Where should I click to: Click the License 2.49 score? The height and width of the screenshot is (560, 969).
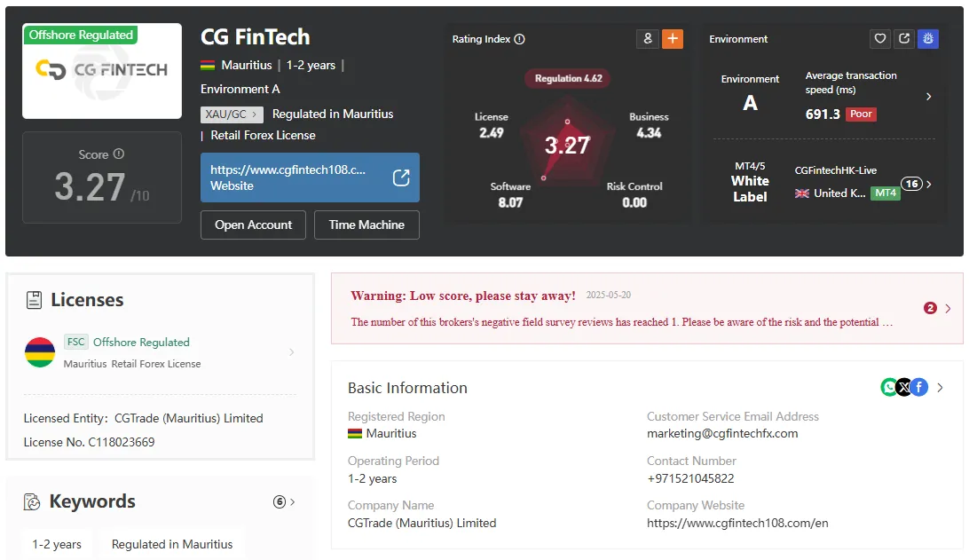click(492, 125)
